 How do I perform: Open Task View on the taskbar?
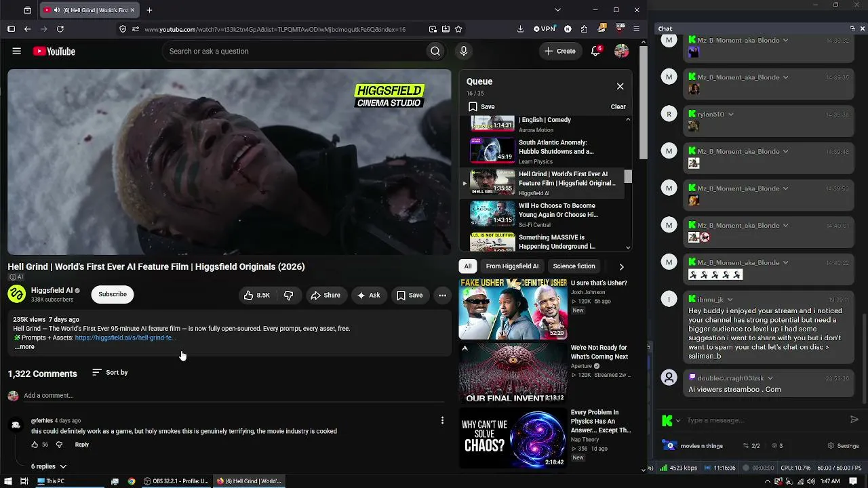pyautogui.click(x=24, y=481)
